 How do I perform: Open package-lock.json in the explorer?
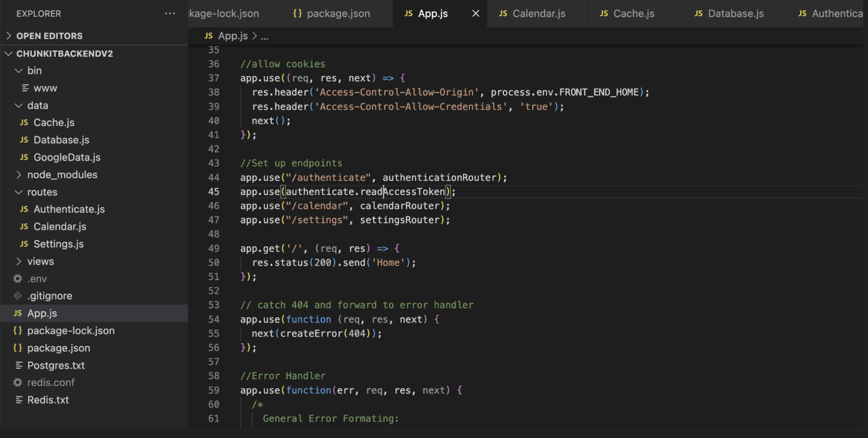tap(94, 331)
